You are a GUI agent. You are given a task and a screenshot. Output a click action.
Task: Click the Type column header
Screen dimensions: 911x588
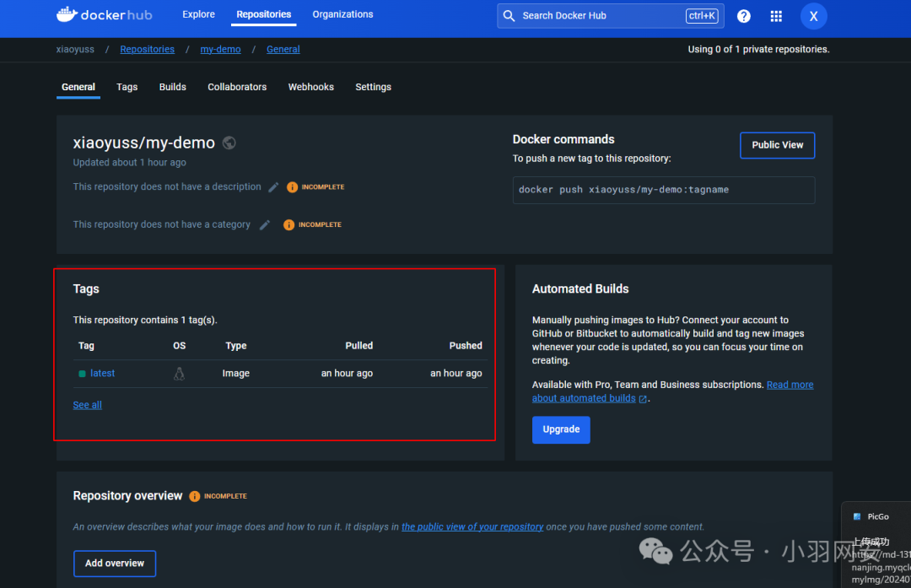(236, 346)
